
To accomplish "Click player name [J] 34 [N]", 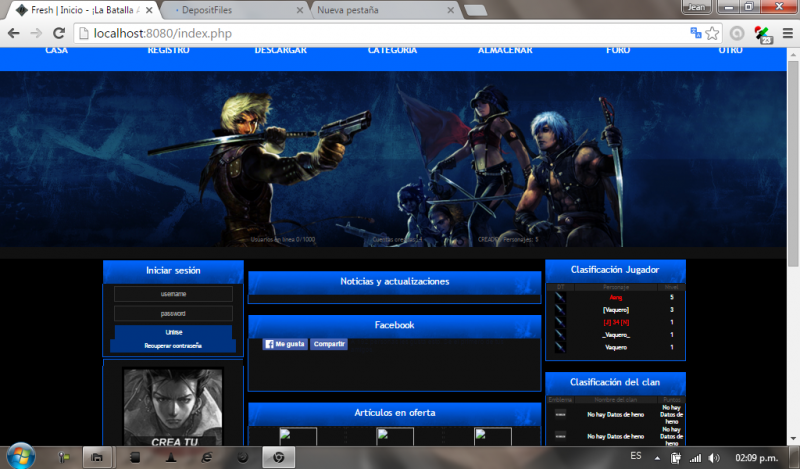I will coord(616,322).
